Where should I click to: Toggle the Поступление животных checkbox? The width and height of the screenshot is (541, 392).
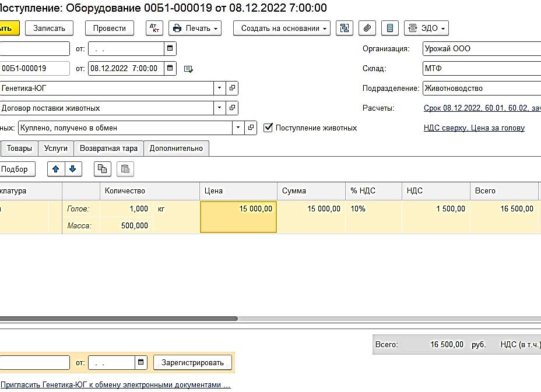pos(268,128)
